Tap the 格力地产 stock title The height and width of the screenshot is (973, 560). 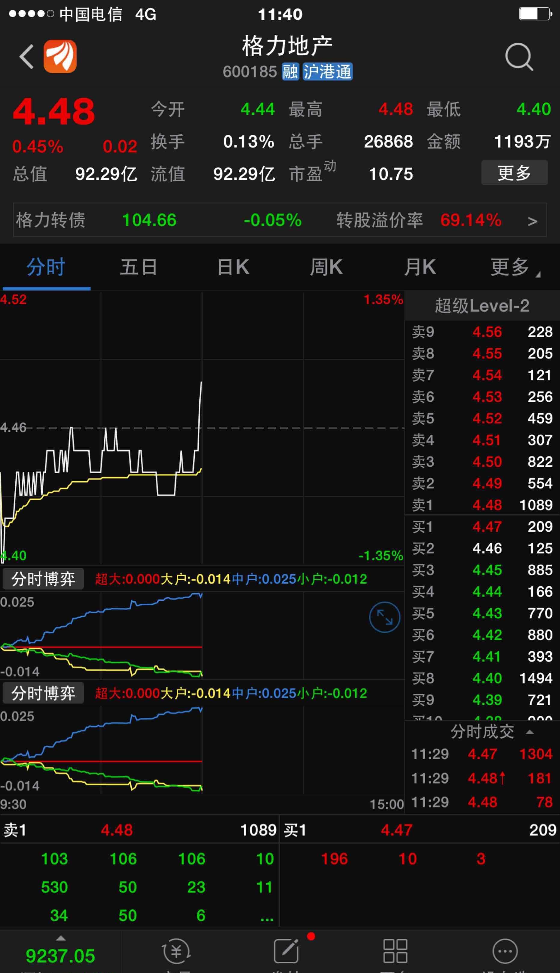(x=287, y=46)
